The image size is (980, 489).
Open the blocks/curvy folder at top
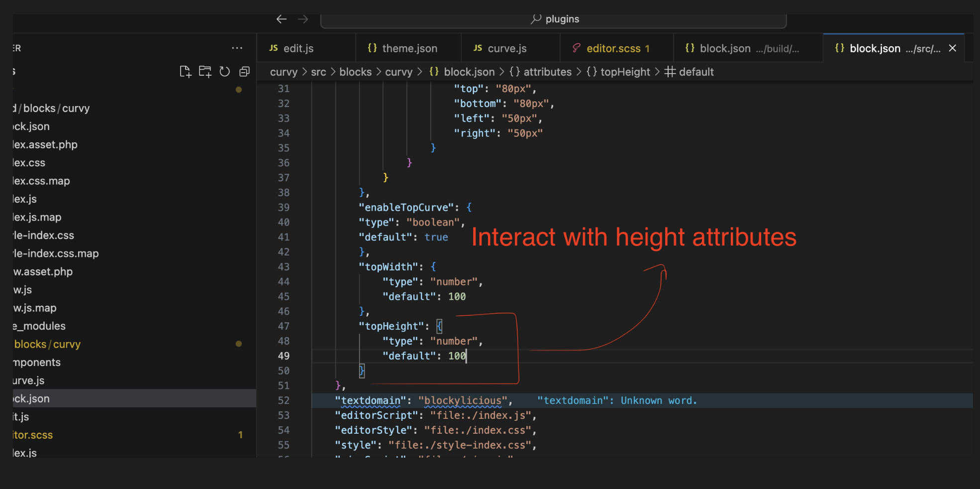coord(134,108)
